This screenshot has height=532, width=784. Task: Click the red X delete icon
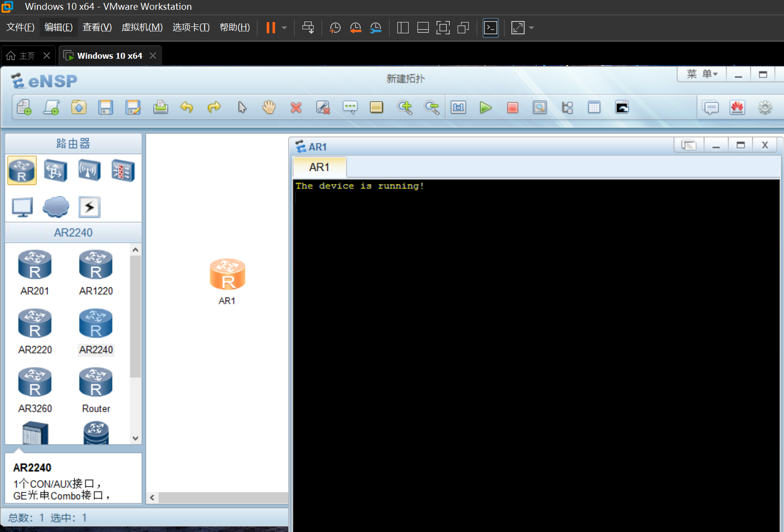pyautogui.click(x=296, y=107)
